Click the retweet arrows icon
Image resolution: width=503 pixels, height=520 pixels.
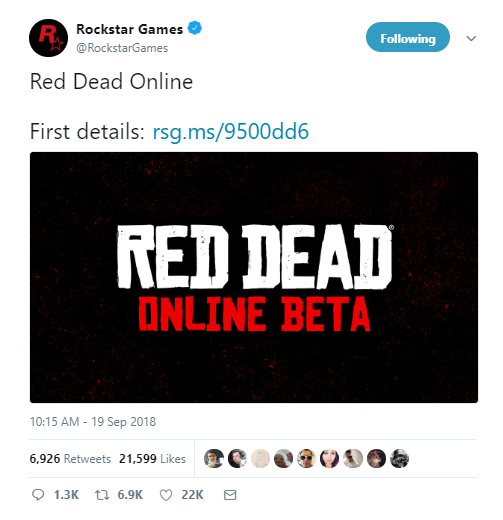pyautogui.click(x=102, y=495)
